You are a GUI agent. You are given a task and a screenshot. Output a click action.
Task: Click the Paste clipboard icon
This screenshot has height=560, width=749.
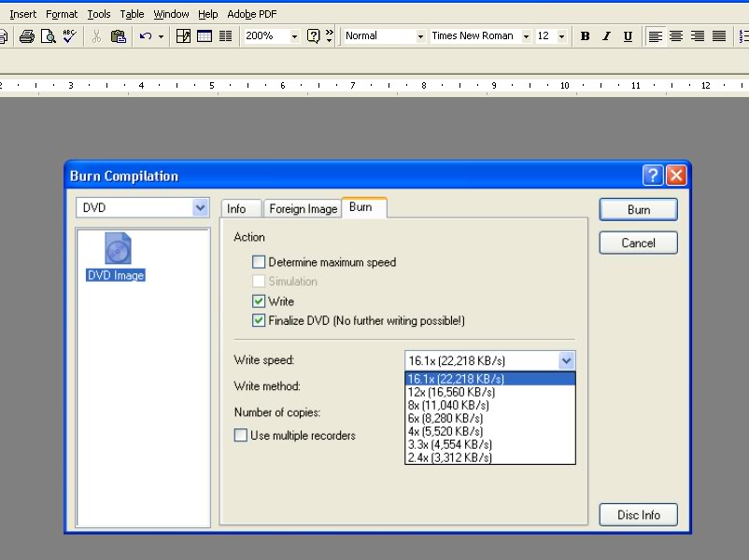tap(119, 36)
